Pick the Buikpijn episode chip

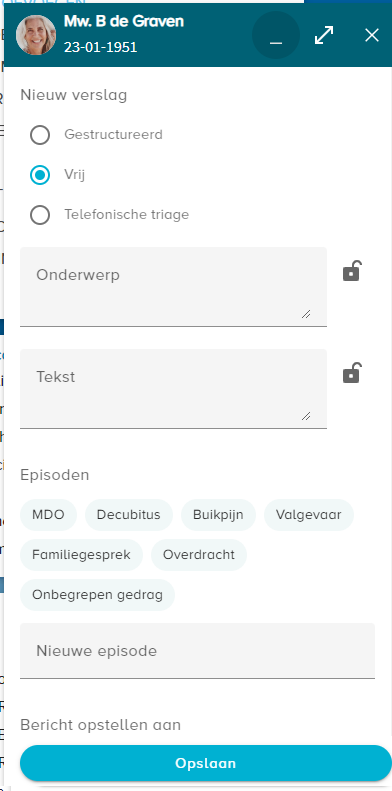218,515
